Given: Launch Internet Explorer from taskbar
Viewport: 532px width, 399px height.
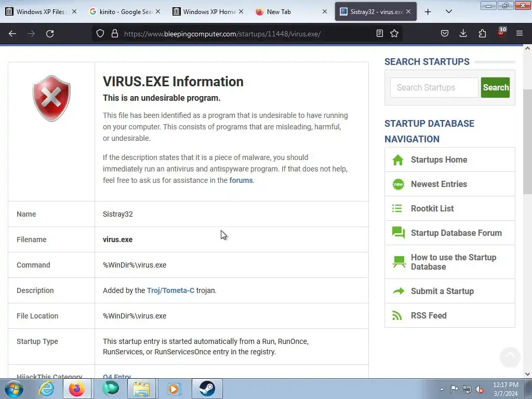Looking at the screenshot, I should 46,389.
